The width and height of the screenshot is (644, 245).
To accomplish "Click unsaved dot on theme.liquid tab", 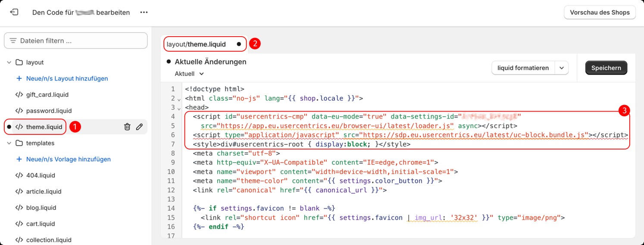I will pyautogui.click(x=239, y=44).
